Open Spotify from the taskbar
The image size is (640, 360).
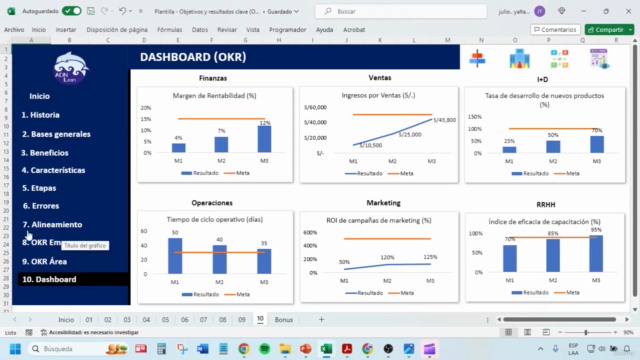264,349
